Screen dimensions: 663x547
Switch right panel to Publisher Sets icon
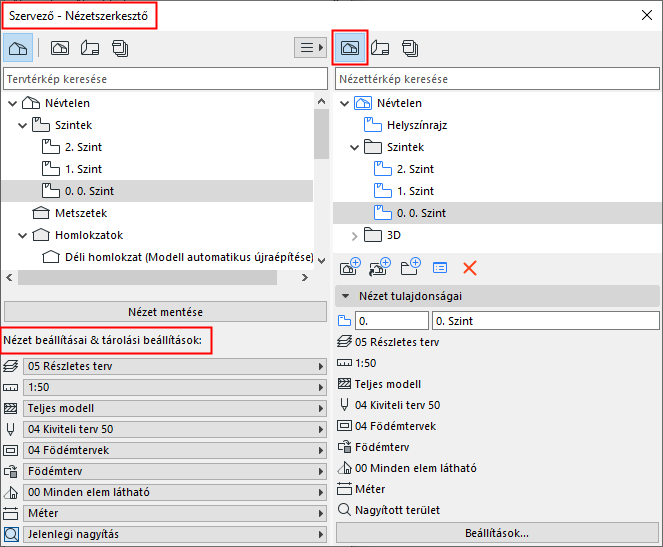click(x=410, y=48)
